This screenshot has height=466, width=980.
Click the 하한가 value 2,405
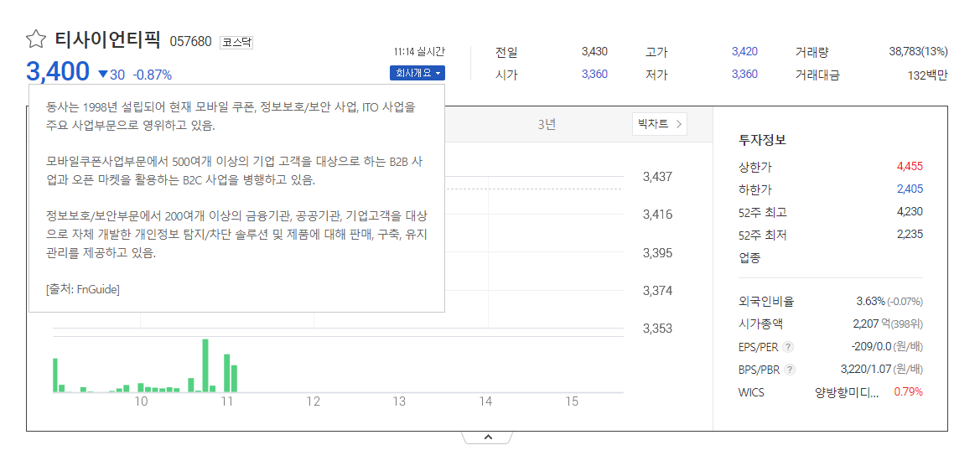[910, 189]
